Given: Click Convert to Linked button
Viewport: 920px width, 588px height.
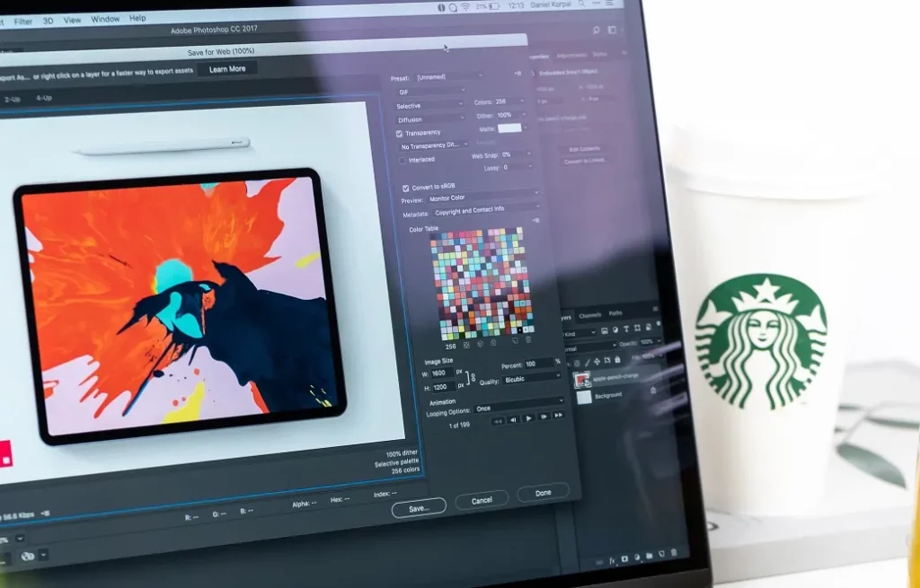Looking at the screenshot, I should pos(584,161).
